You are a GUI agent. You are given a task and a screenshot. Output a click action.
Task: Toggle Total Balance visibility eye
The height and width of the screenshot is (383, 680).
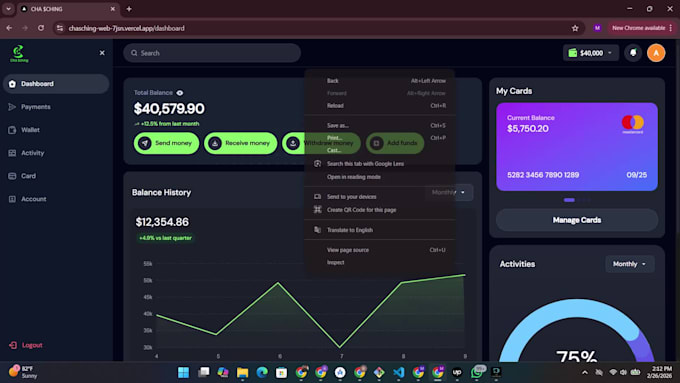(180, 93)
